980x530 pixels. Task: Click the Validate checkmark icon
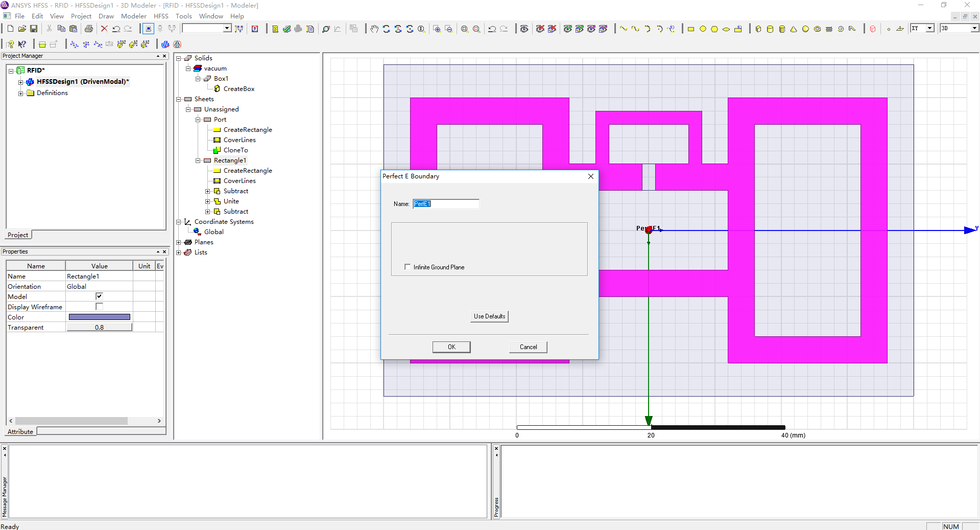point(286,29)
